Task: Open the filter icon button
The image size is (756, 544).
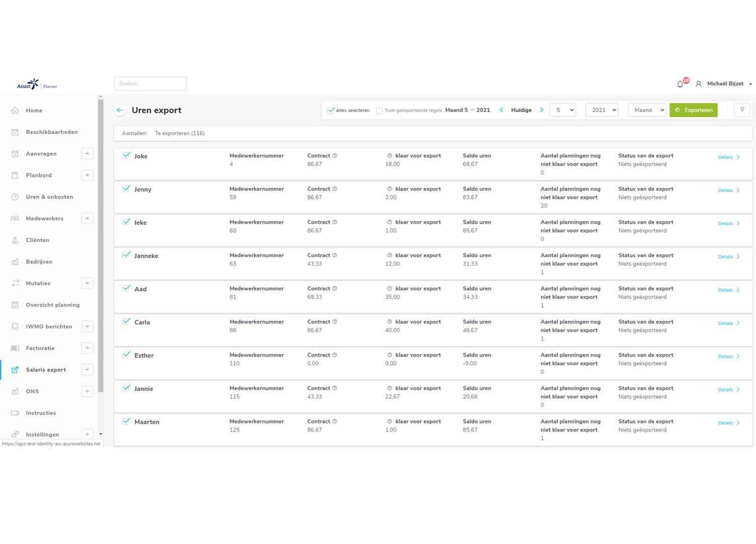Action: [742, 110]
